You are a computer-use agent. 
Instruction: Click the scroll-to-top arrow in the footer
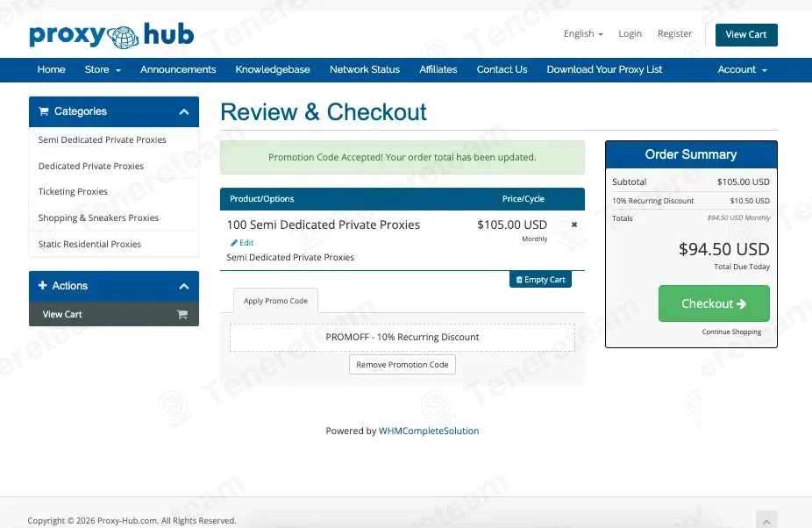pyautogui.click(x=766, y=520)
